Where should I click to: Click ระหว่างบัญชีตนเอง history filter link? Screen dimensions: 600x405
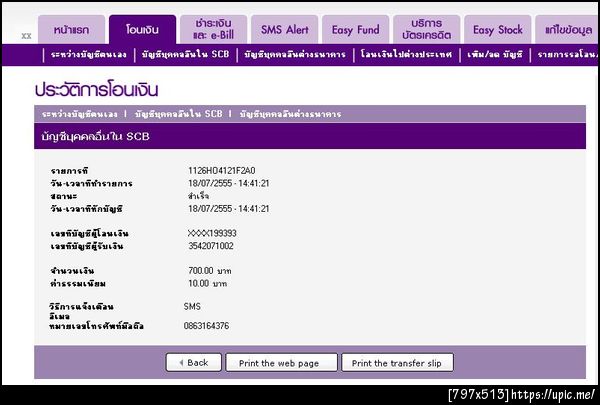[80, 114]
